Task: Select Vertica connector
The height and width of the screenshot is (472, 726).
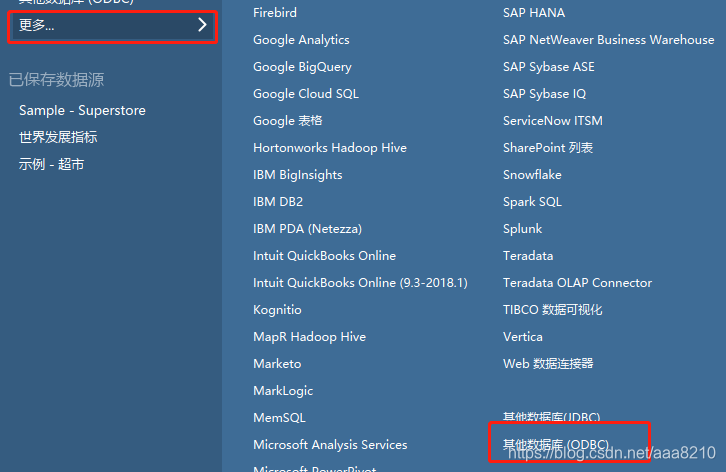Action: [523, 337]
